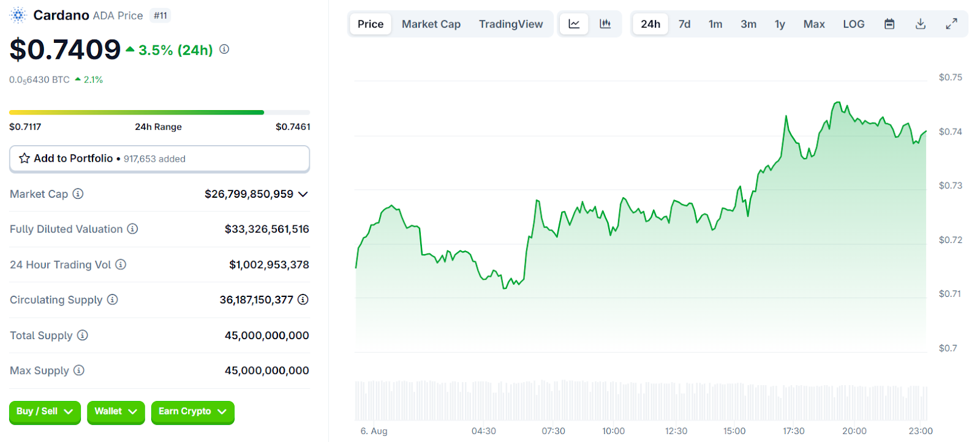The image size is (980, 442).
Task: Open the Wallet dropdown
Action: [x=116, y=411]
